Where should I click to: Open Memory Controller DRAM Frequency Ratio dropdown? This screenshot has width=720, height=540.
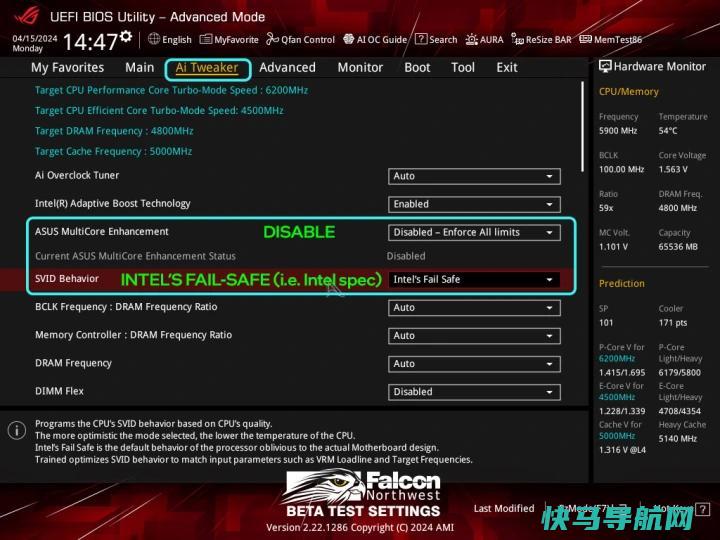pos(474,336)
